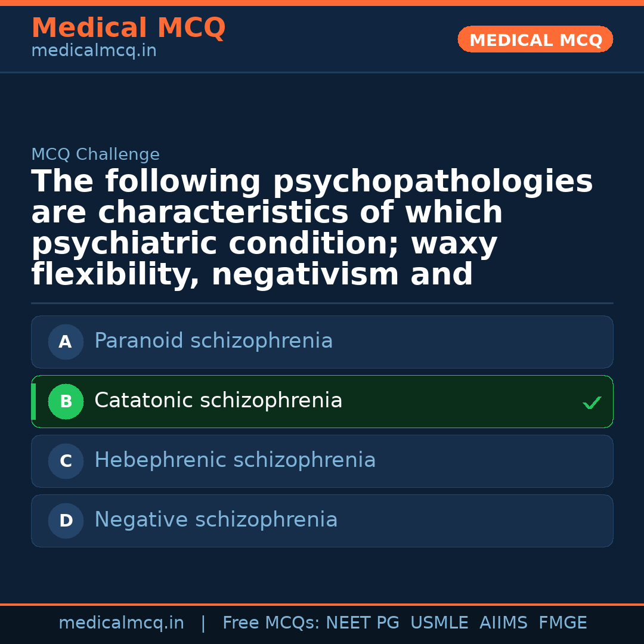Choose the Negative schizophrenia answer text

point(216,520)
